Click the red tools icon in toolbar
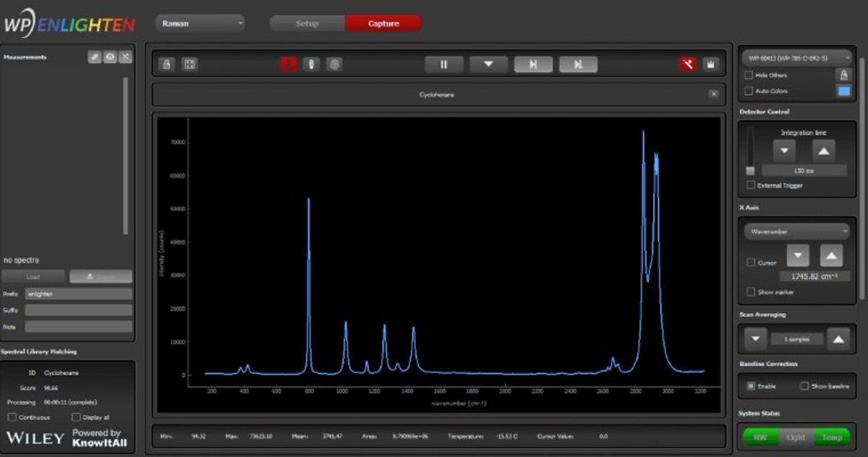The image size is (868, 457). [687, 64]
